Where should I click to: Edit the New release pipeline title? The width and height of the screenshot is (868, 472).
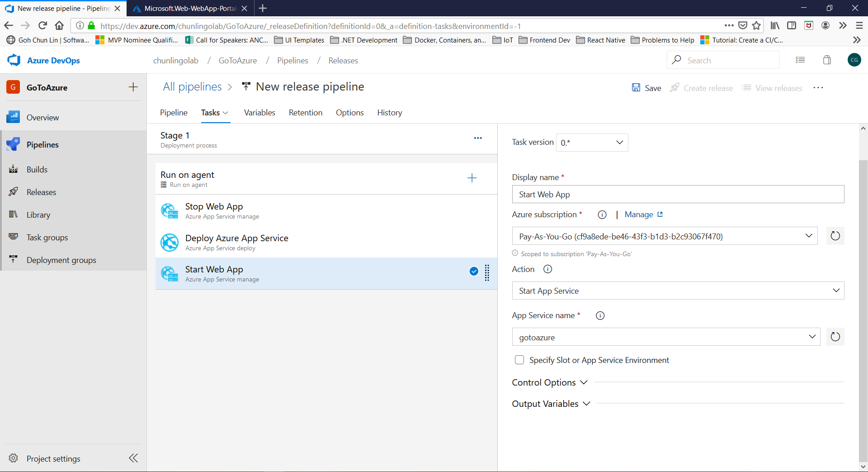(310, 86)
